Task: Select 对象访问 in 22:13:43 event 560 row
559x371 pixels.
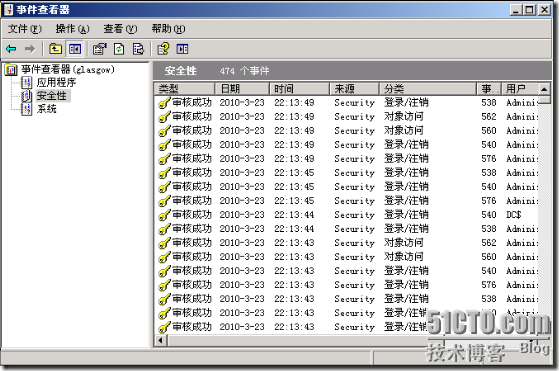Action: [x=404, y=257]
